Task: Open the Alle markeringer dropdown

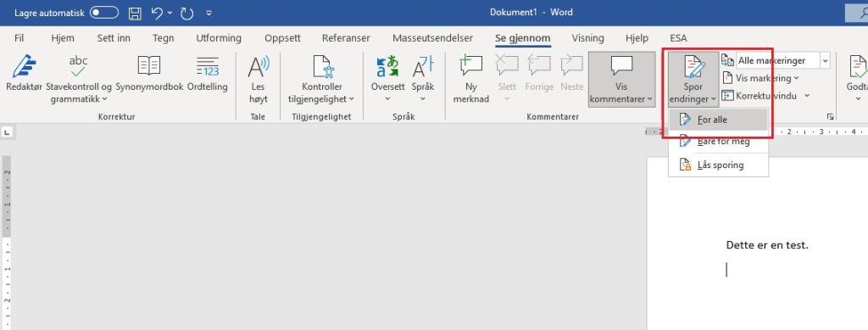Action: (783, 60)
